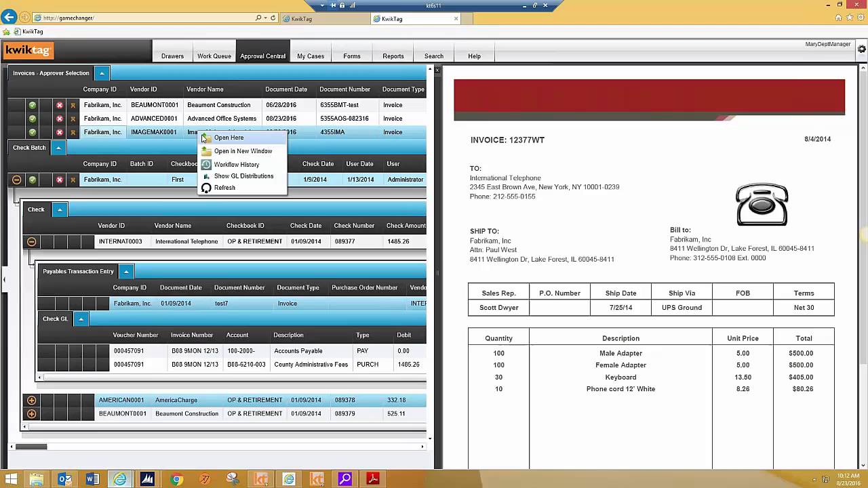Collapse the Payables Transaction Entry panel
The width and height of the screenshot is (868, 488).
[126, 272]
